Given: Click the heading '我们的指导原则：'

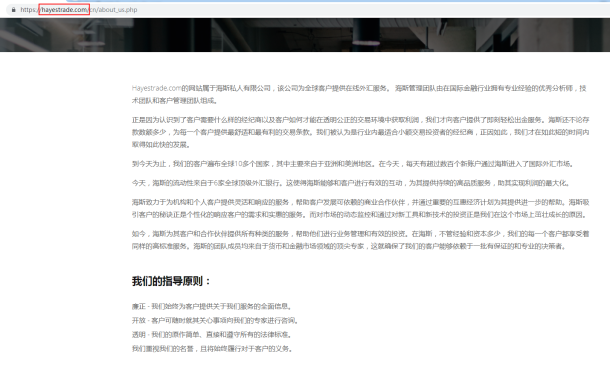Looking at the screenshot, I should point(171,281).
